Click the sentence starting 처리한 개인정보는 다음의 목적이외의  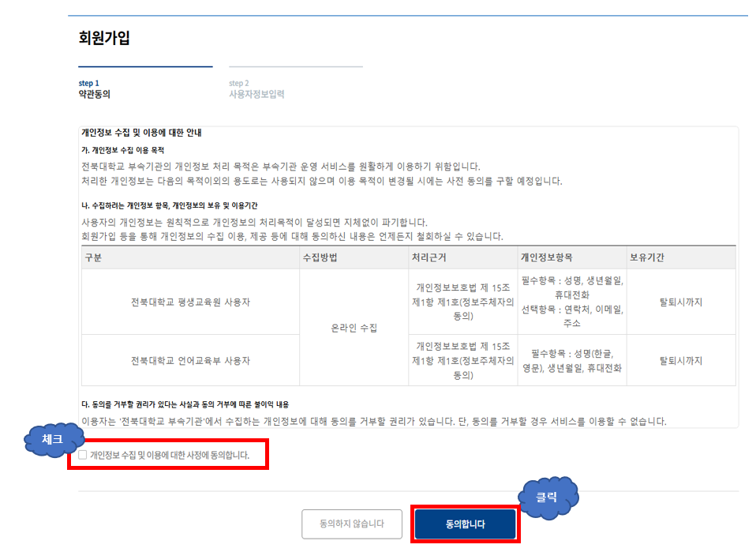point(322,182)
